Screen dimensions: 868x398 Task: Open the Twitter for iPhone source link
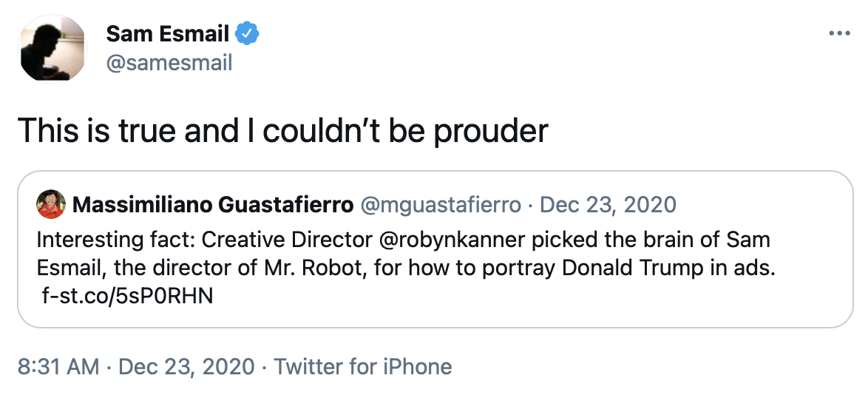click(x=363, y=366)
